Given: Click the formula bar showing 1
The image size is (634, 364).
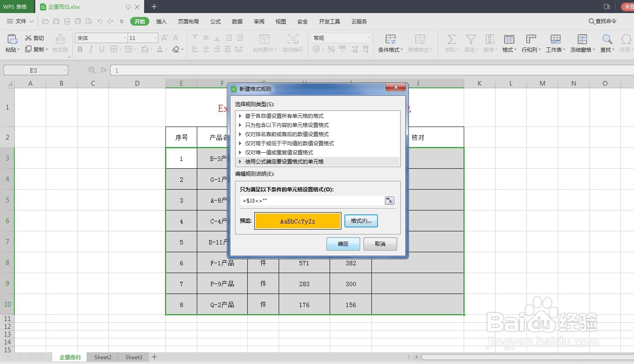Looking at the screenshot, I should (372, 70).
